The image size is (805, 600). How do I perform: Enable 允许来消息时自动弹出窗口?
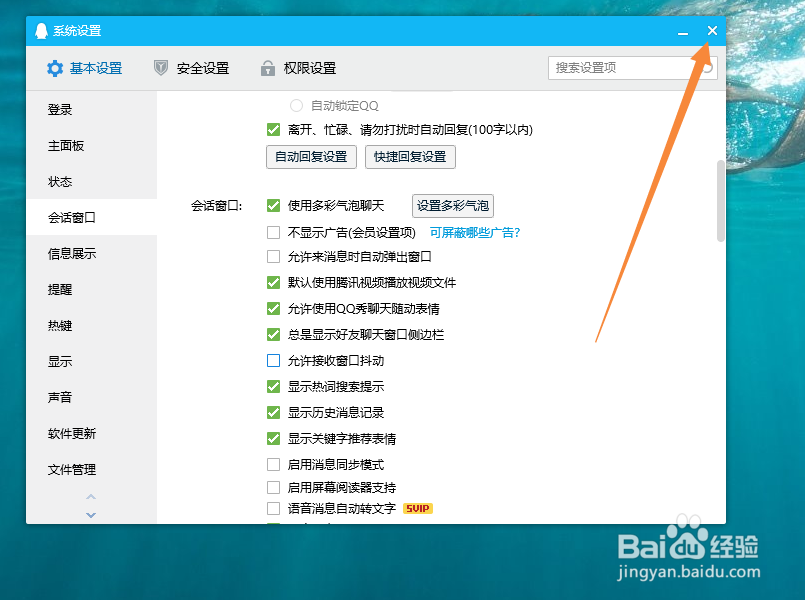(x=274, y=256)
